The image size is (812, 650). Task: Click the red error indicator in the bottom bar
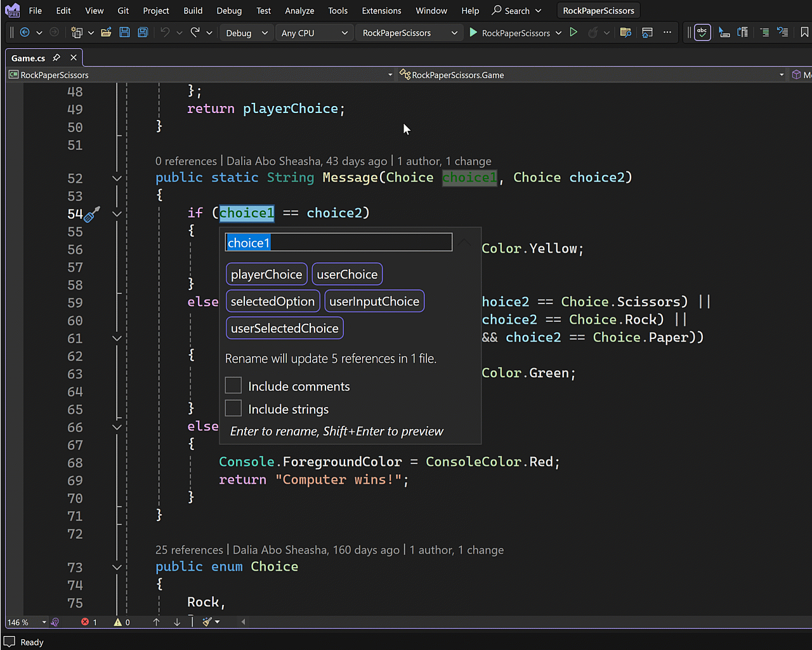click(85, 622)
